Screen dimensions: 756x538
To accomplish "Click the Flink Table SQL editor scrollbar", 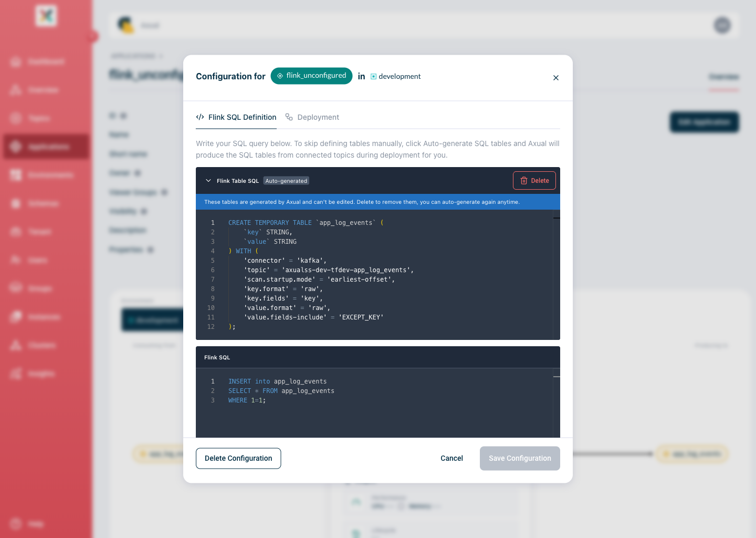I will point(556,275).
